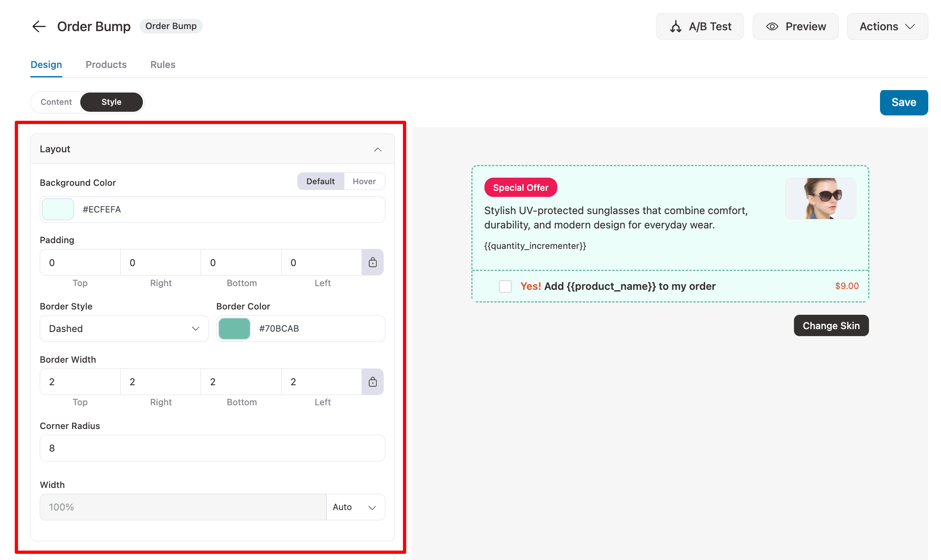Click the Change Skin button
This screenshot has width=941, height=560.
coord(831,325)
